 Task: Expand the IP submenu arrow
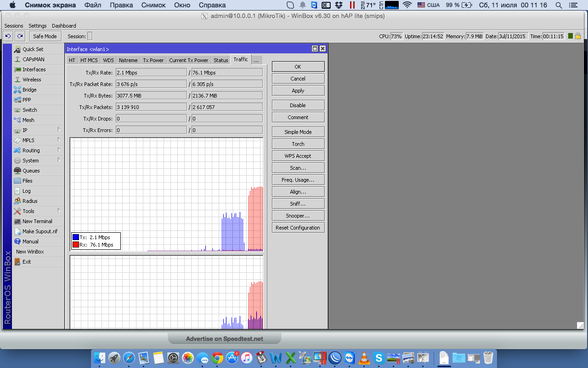(59, 130)
